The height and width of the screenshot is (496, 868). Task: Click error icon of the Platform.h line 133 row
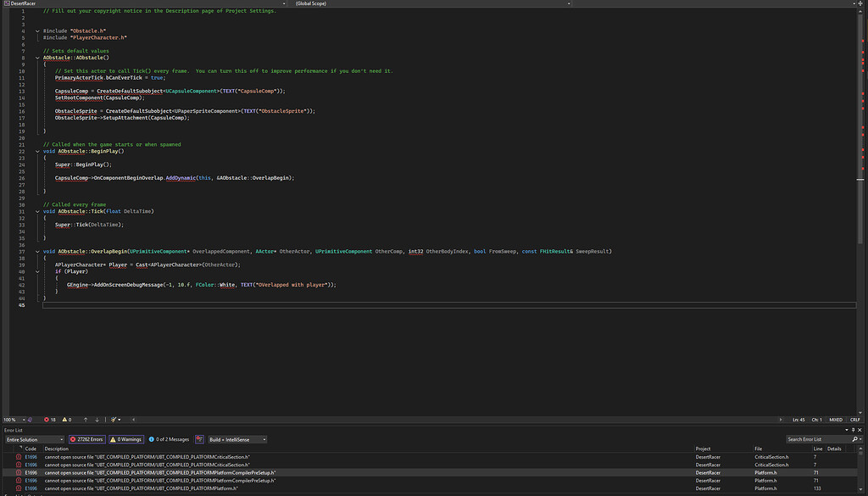tap(19, 488)
